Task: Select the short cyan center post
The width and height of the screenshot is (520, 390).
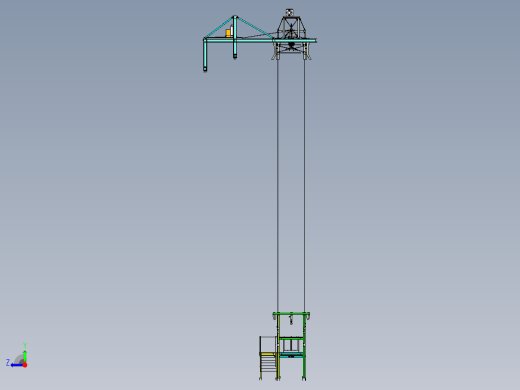Action: [x=235, y=37]
